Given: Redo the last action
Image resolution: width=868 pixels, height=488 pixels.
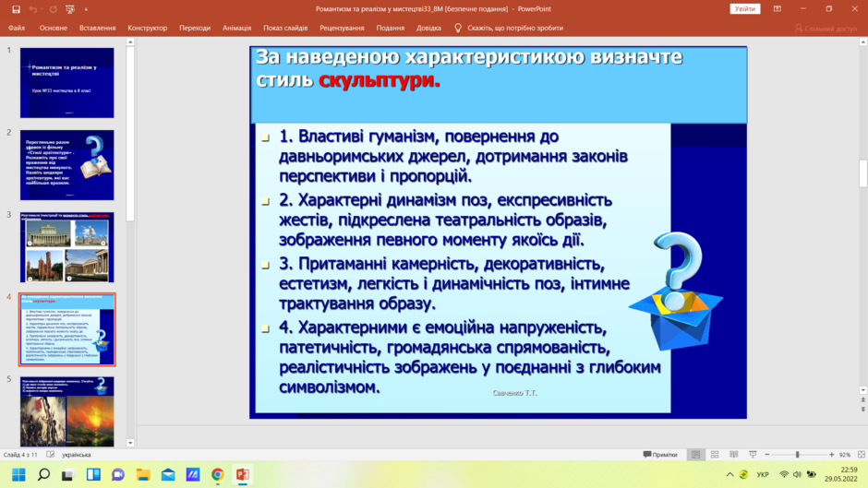Looking at the screenshot, I should pos(54,9).
